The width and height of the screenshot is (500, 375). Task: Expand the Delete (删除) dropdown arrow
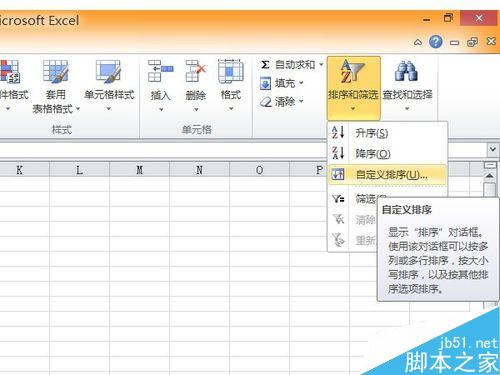coord(196,109)
